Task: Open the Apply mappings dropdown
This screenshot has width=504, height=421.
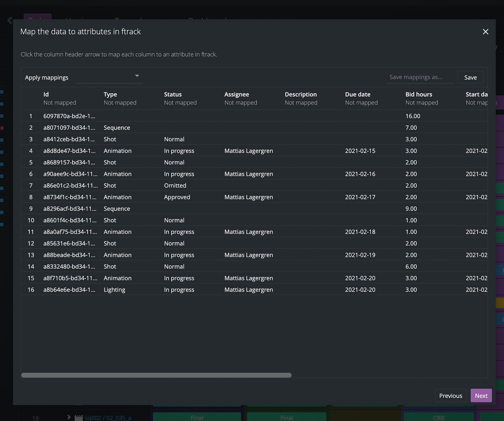Action: tap(109, 77)
